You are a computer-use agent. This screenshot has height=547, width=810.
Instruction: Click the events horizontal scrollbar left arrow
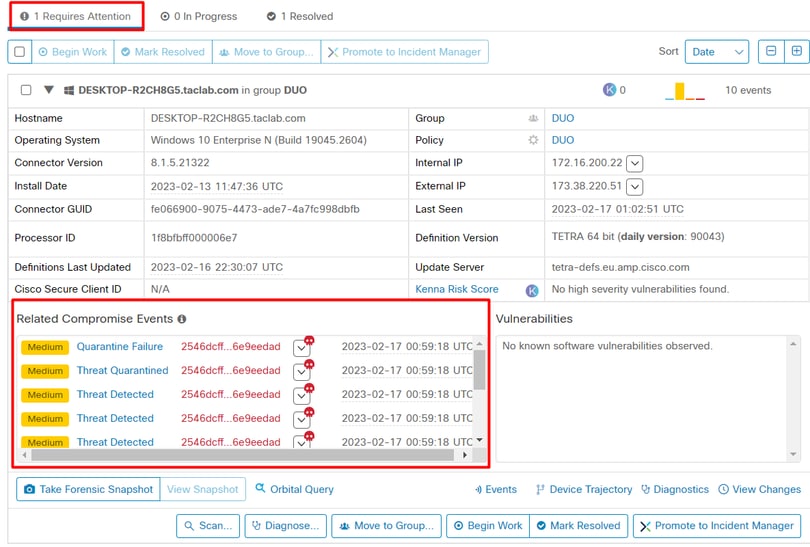(24, 455)
